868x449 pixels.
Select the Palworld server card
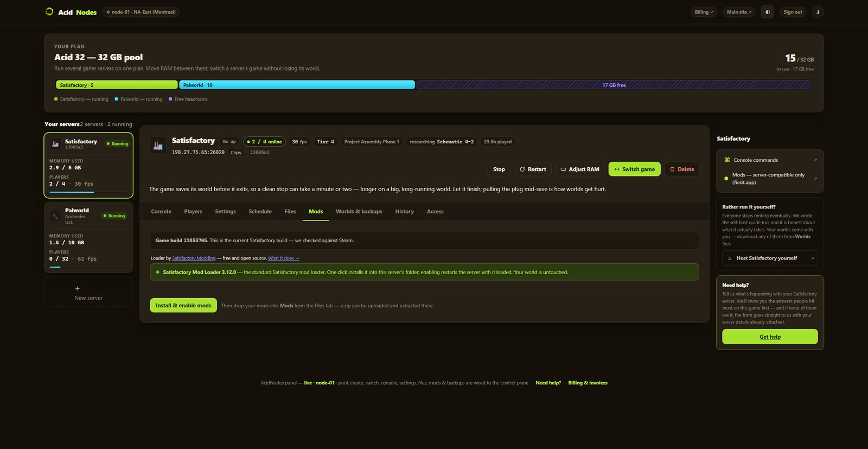point(88,237)
